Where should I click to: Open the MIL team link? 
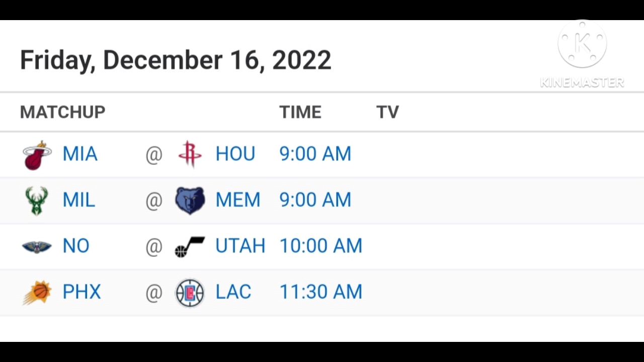pyautogui.click(x=78, y=200)
